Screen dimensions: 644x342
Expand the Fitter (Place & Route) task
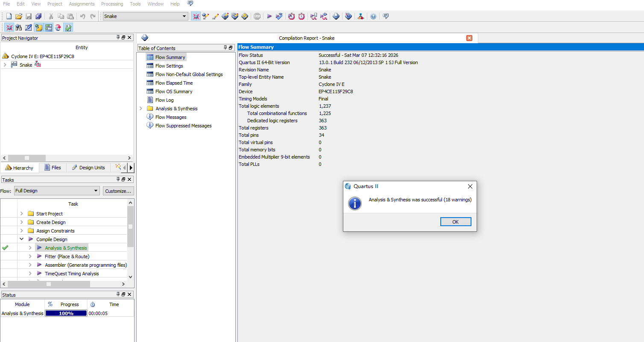tap(30, 256)
